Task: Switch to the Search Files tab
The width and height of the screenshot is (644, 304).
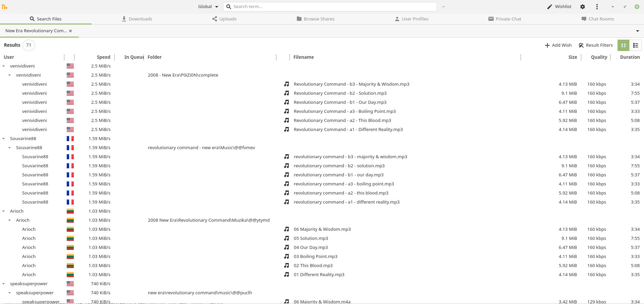Action: [x=46, y=19]
